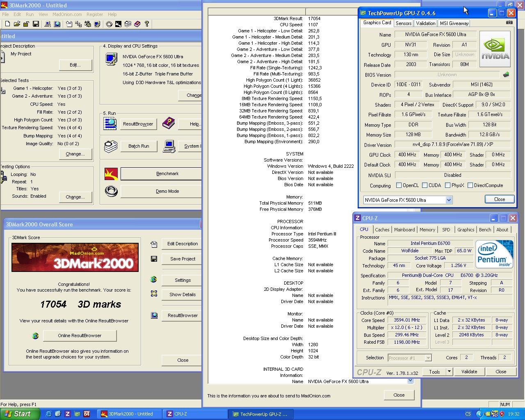
Task: Click the Save floppy disk toolbar icon
Action: coord(36,24)
